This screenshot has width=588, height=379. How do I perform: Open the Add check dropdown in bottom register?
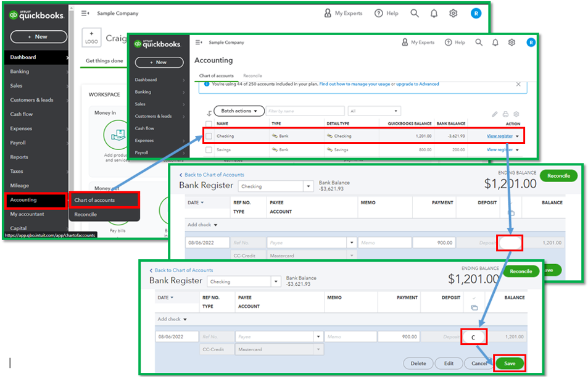pyautogui.click(x=172, y=319)
